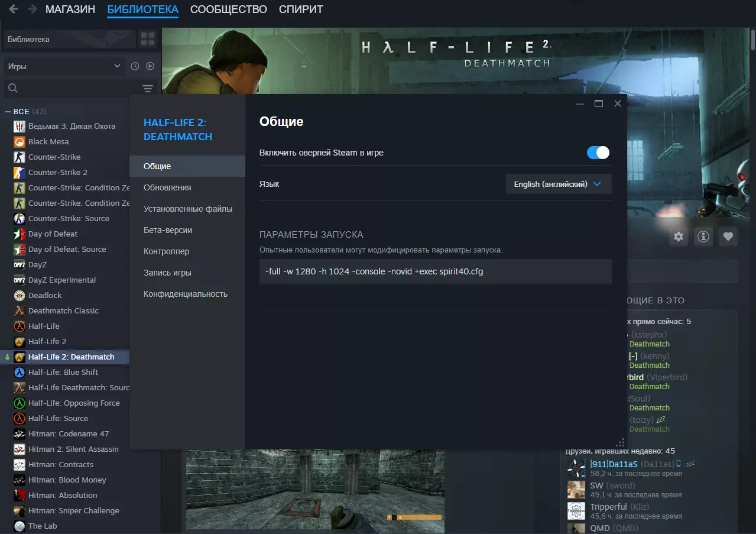Click the dialog resize grip corner
Viewport: 756px width, 534px height.
[x=621, y=442]
